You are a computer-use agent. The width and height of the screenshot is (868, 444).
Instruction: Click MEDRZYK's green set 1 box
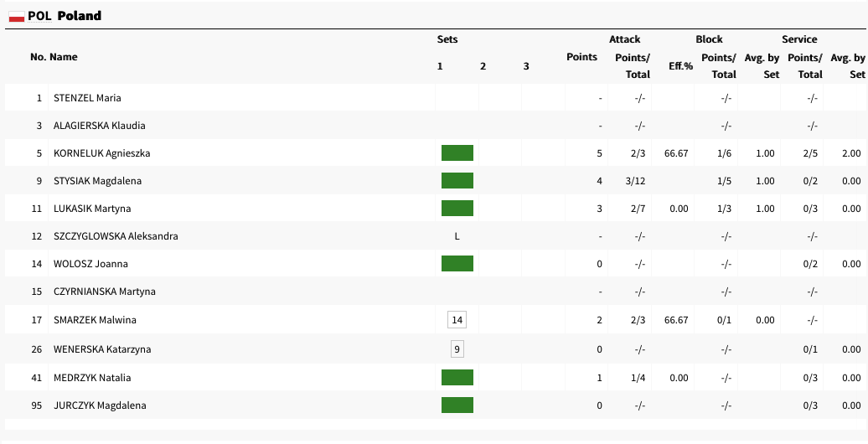point(457,378)
